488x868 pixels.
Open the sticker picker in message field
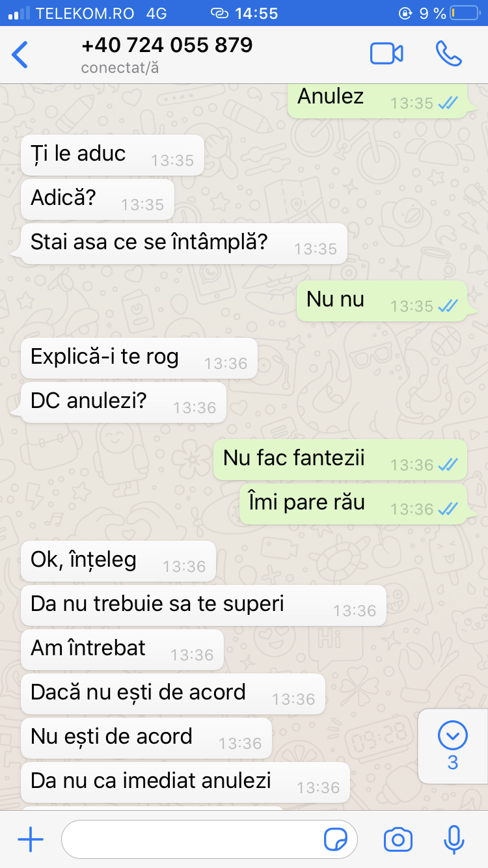click(x=336, y=840)
